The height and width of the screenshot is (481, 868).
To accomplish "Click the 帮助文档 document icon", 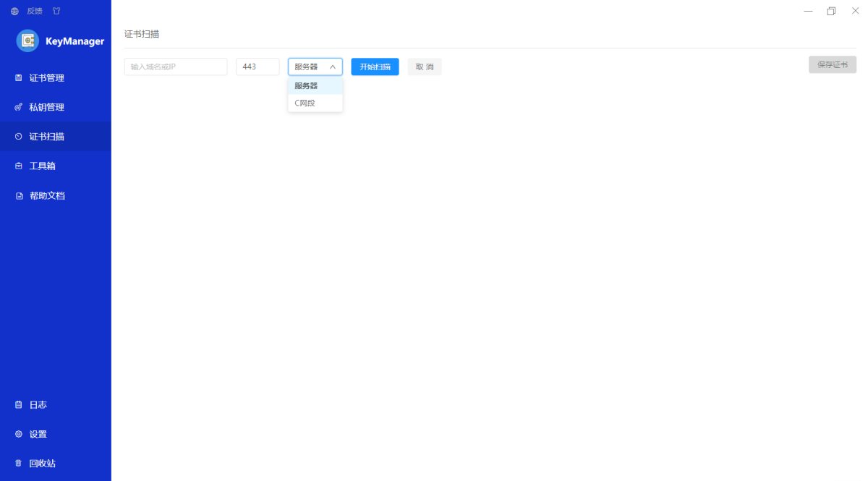I will pyautogui.click(x=20, y=196).
